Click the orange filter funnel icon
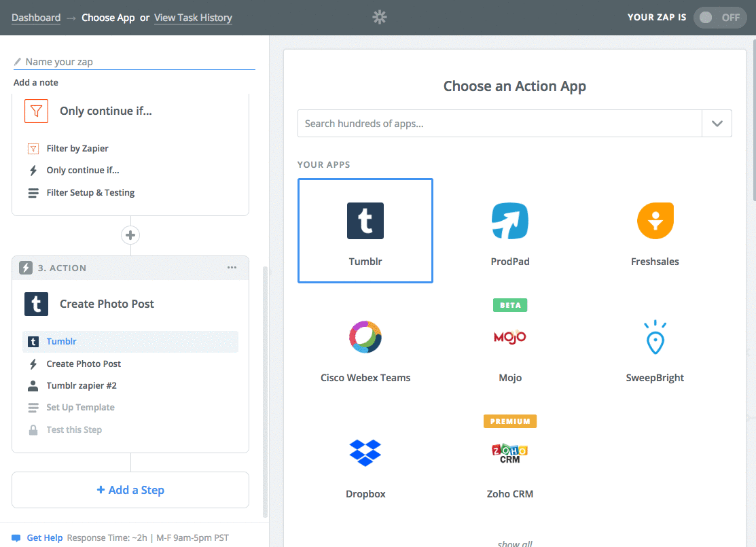 pyautogui.click(x=36, y=111)
